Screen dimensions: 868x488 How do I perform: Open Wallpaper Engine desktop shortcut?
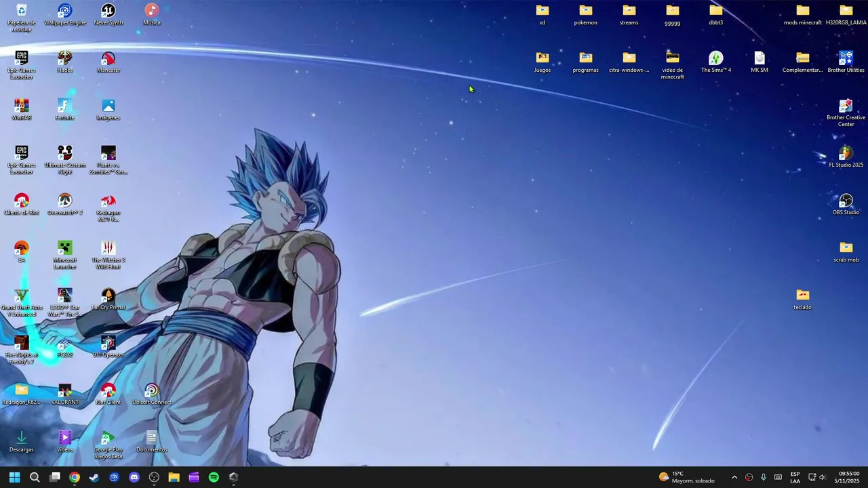point(65,15)
